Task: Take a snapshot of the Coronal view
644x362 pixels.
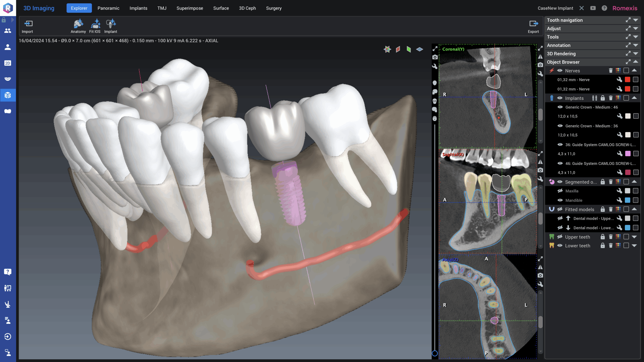Action: click(540, 65)
